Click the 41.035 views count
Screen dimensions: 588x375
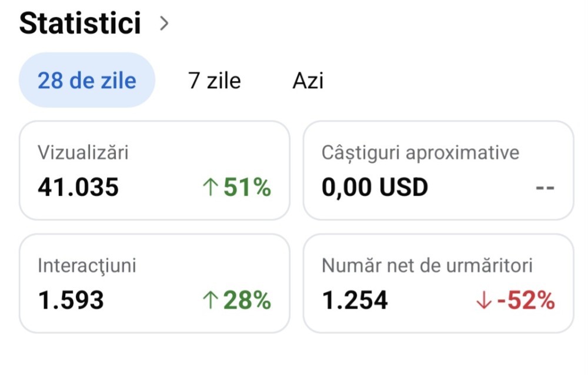(x=78, y=188)
